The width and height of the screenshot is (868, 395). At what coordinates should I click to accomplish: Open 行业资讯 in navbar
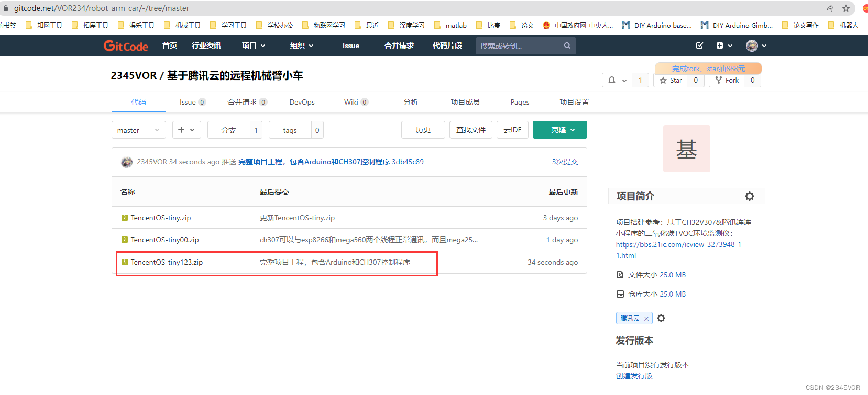tap(206, 46)
